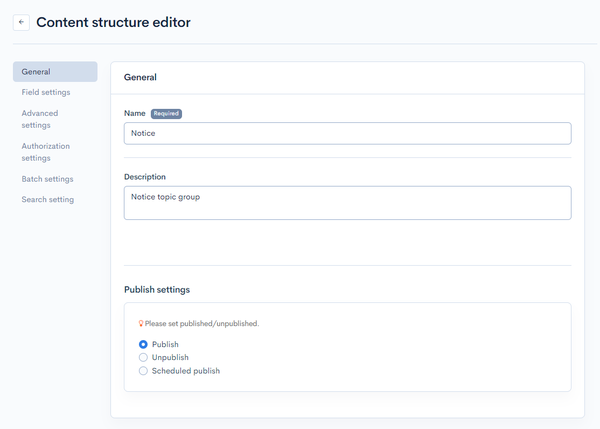Open Field settings in sidebar
600x429 pixels.
(46, 92)
